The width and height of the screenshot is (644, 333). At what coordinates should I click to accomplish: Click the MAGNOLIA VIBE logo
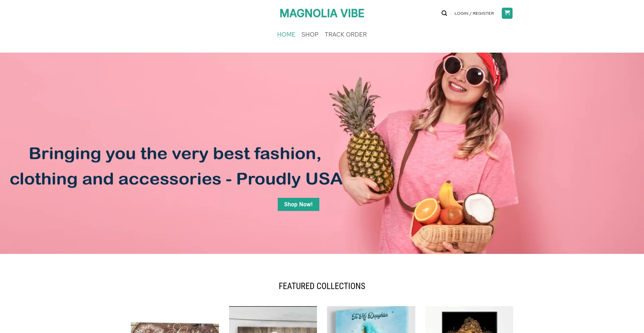[x=322, y=13]
